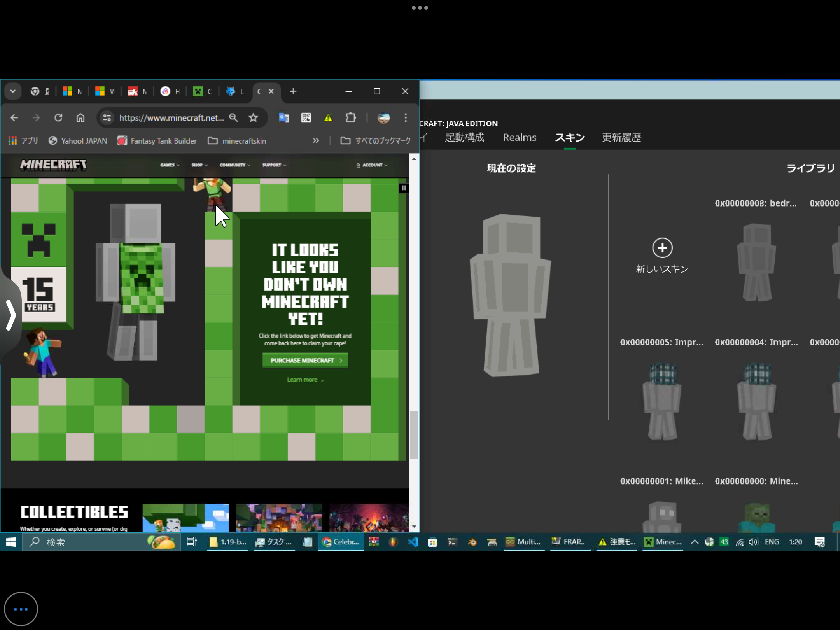Show more bookmarks via double chevron

click(x=316, y=140)
